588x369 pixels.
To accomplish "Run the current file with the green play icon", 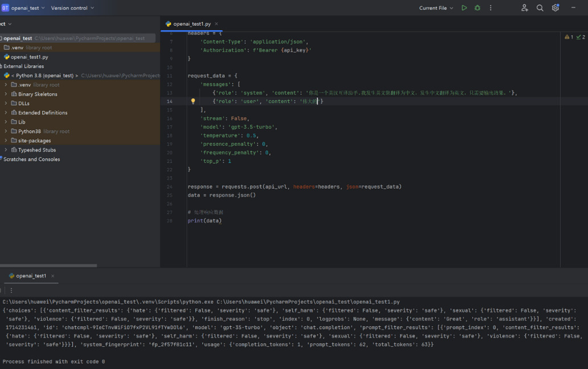I will coord(464,8).
